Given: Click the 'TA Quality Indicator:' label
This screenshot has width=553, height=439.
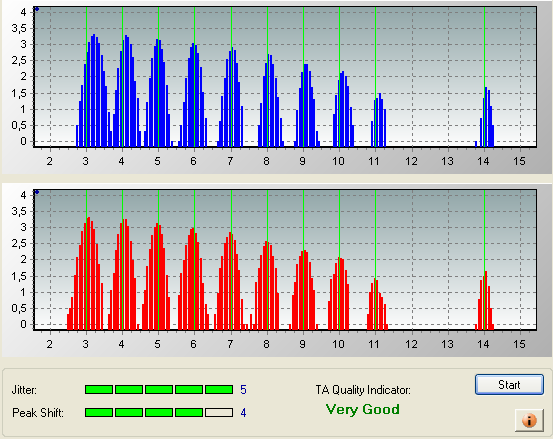Looking at the screenshot, I should 363,390.
